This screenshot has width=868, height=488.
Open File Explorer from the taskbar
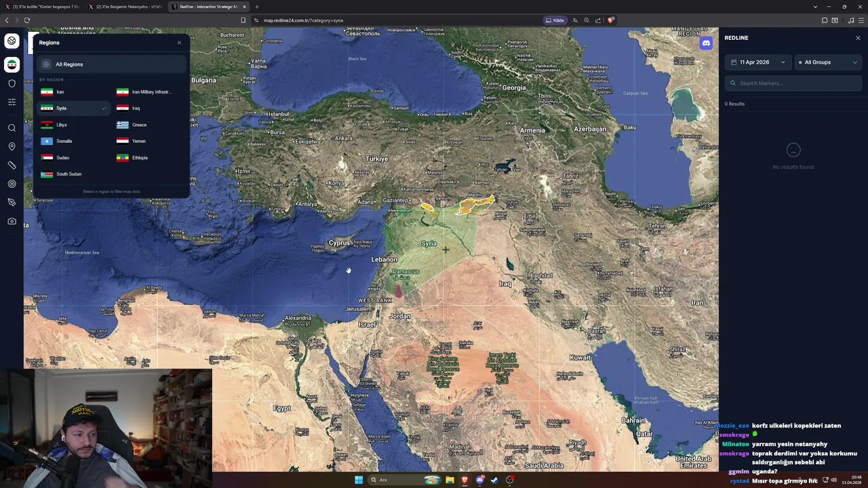(450, 480)
